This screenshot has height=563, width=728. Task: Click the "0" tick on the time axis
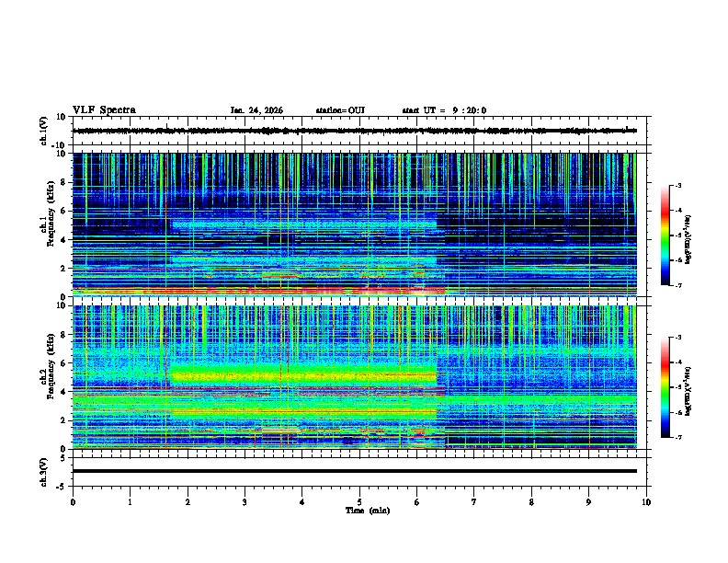pos(73,502)
